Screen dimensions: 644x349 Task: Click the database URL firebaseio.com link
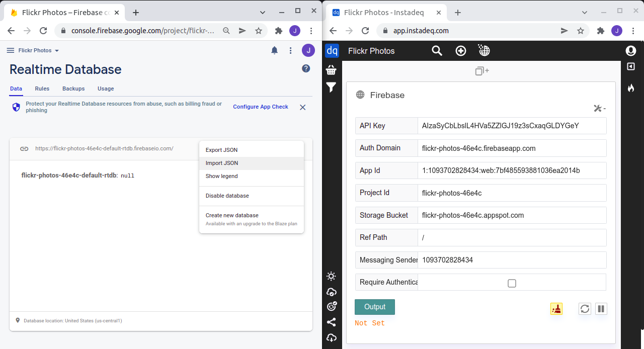(x=104, y=148)
